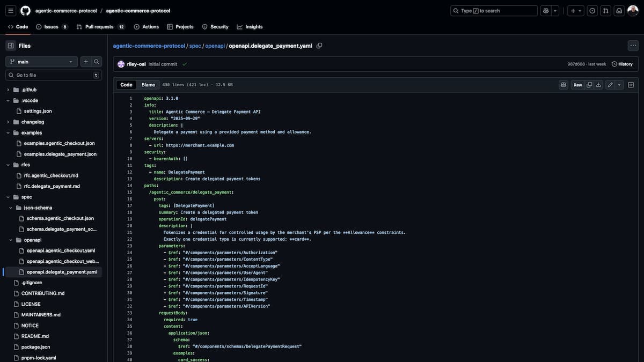644x362 pixels.
Task: Click the notifications inbox icon
Action: click(619, 11)
